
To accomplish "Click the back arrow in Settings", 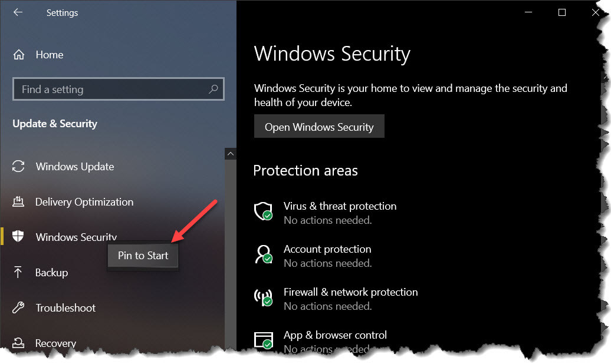I will (x=18, y=12).
